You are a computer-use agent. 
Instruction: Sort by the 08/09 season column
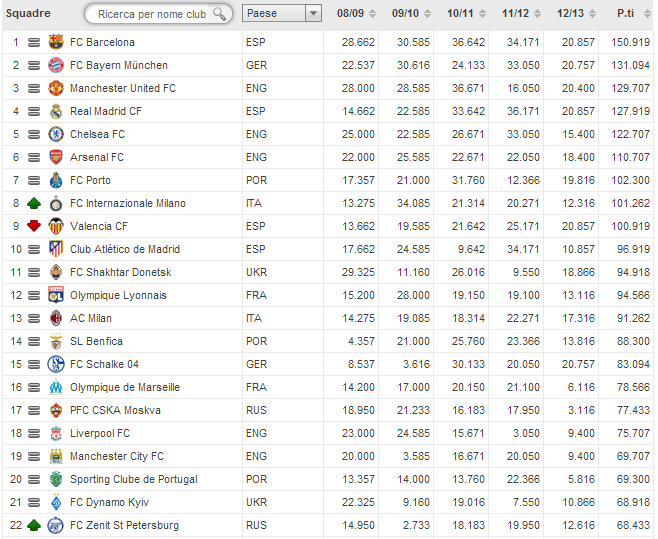click(357, 14)
